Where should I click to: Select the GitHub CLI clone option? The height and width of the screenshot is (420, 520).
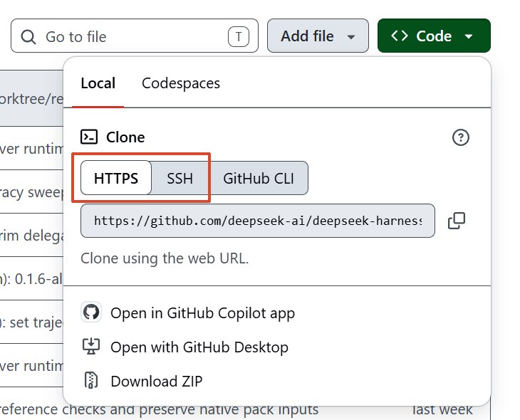(259, 179)
